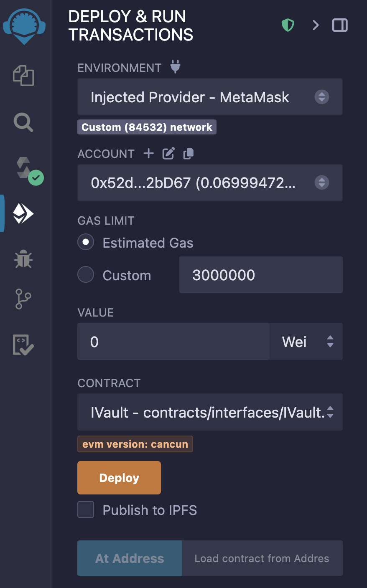Click the green shield verification icon
The height and width of the screenshot is (588, 367).
coord(288,25)
